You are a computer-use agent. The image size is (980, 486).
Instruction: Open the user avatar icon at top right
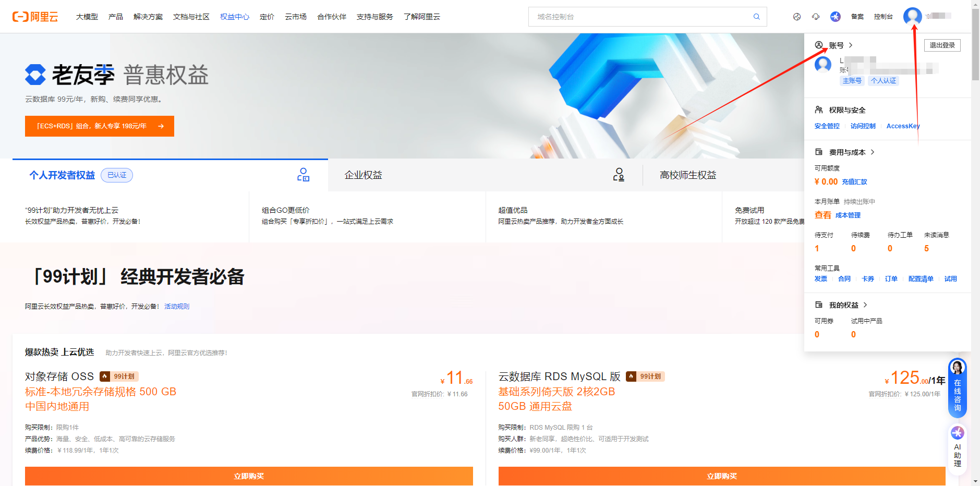pyautogui.click(x=912, y=16)
